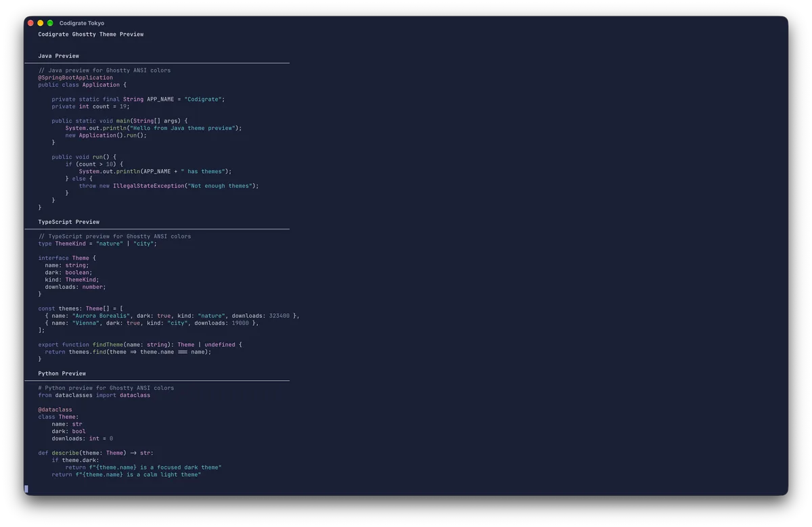Click the "return themes.find" line
Screen dimensions: 812x527
[x=128, y=352]
